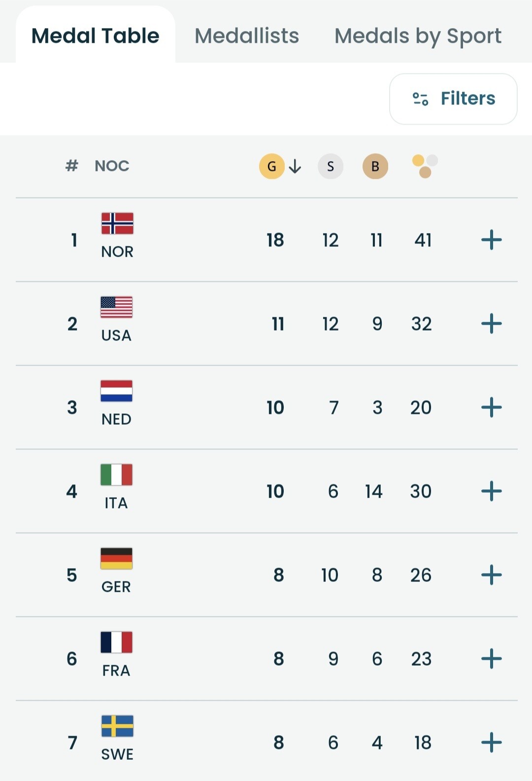Expand the NOR row details

[x=491, y=240]
